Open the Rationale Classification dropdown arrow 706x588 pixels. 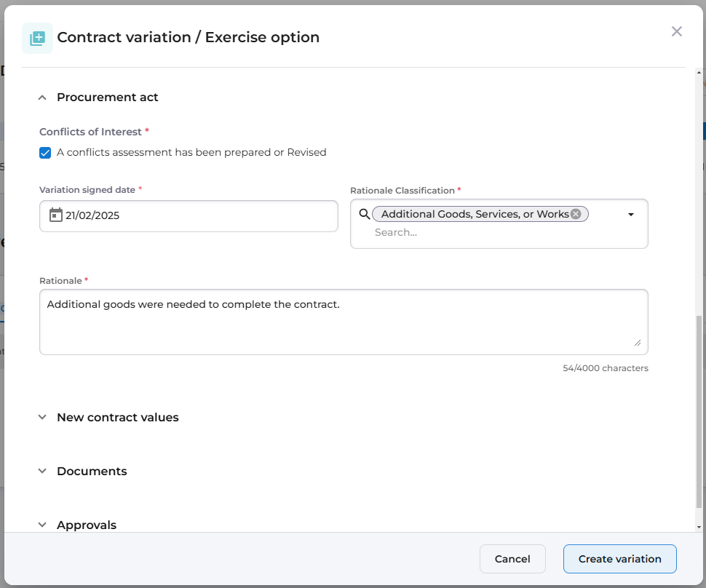click(631, 215)
